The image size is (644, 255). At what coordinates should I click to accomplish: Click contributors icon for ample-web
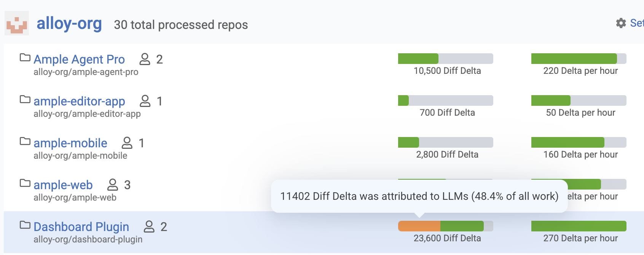pos(113,185)
